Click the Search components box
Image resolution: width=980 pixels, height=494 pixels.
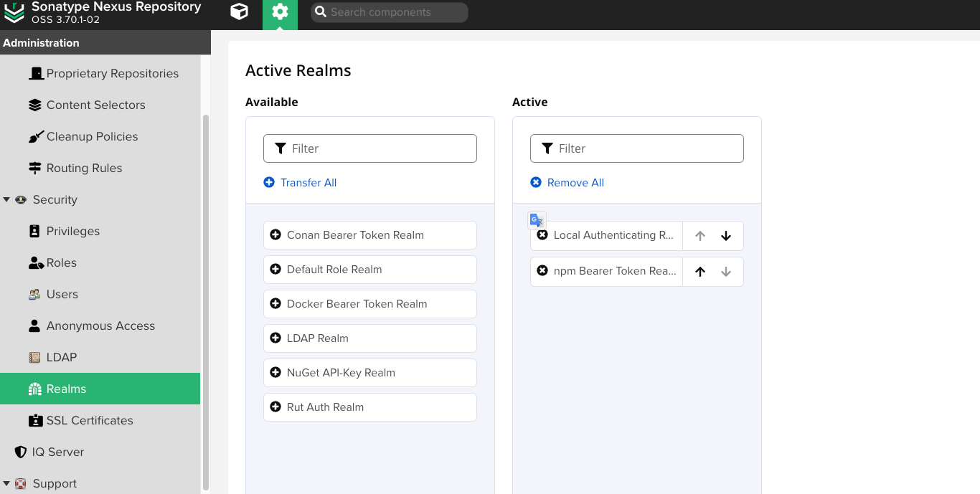pyautogui.click(x=389, y=12)
